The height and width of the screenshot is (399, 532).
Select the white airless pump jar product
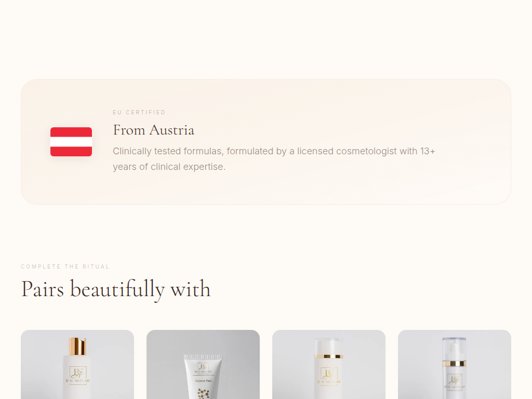329,364
